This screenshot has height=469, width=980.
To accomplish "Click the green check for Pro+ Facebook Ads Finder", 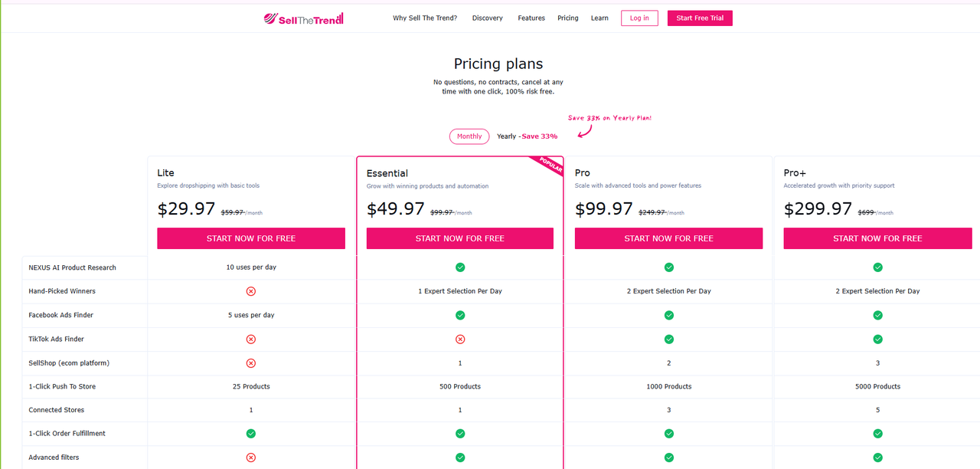I will pyautogui.click(x=878, y=315).
